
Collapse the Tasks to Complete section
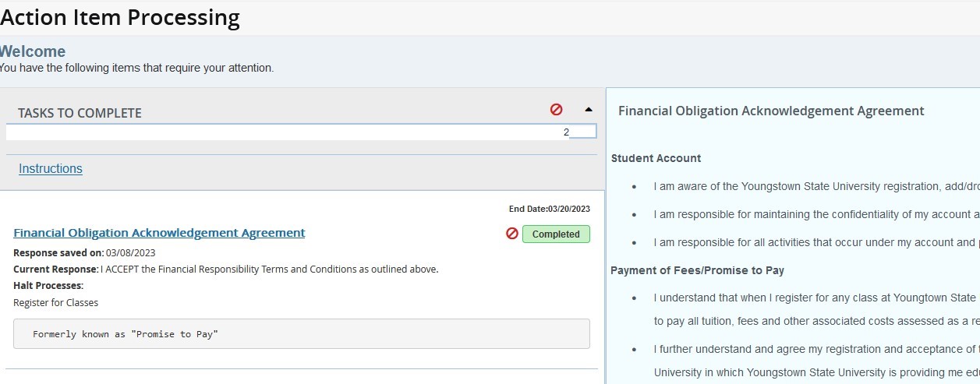[x=589, y=110]
